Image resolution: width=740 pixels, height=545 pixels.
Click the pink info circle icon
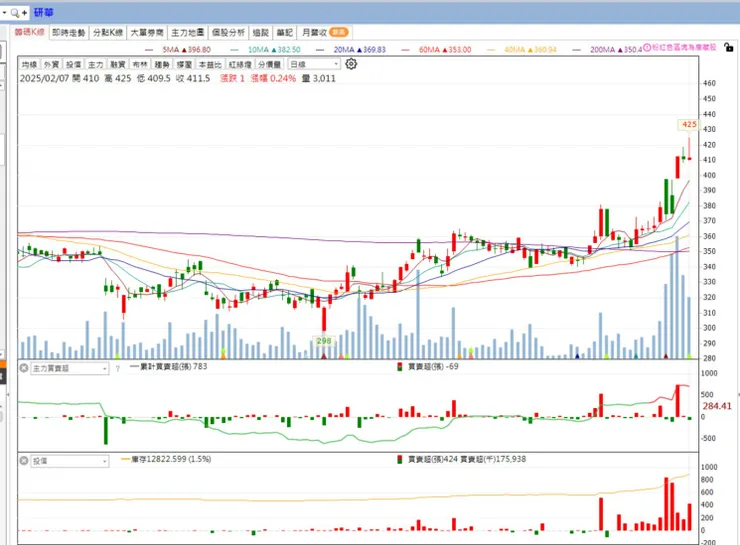click(x=647, y=47)
